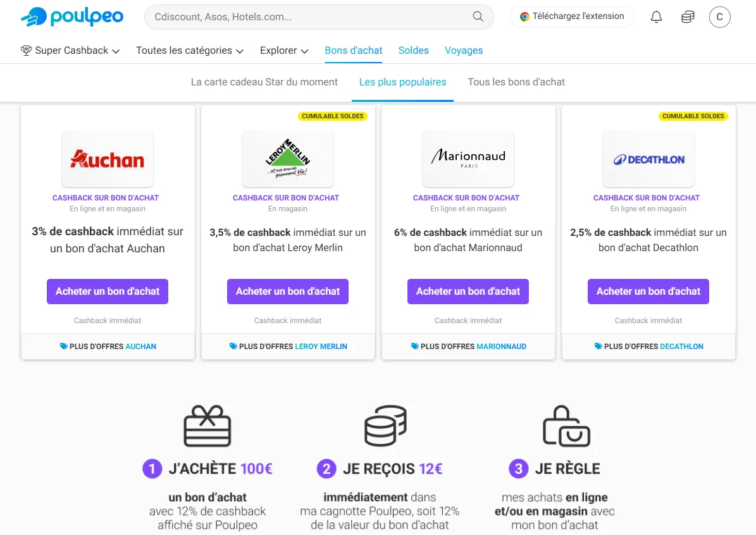This screenshot has width=756, height=535.
Task: Click Cumulable Soldes badge on Leroy Merlin card
Action: click(x=333, y=116)
